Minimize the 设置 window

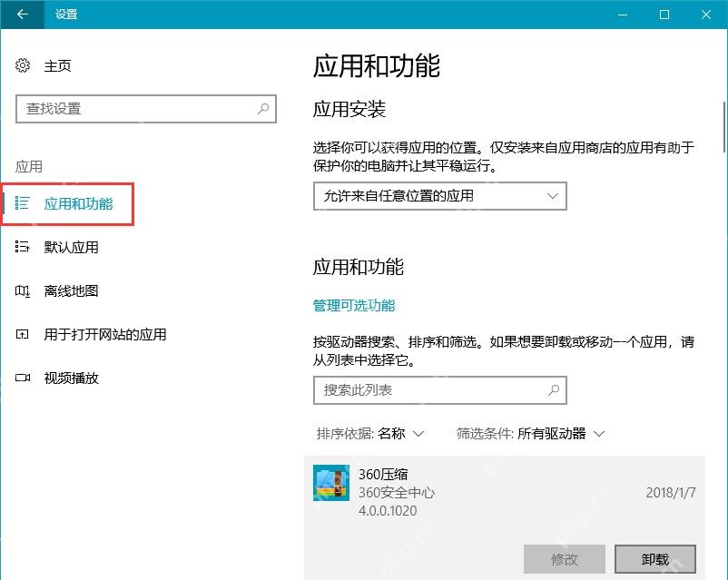623,15
